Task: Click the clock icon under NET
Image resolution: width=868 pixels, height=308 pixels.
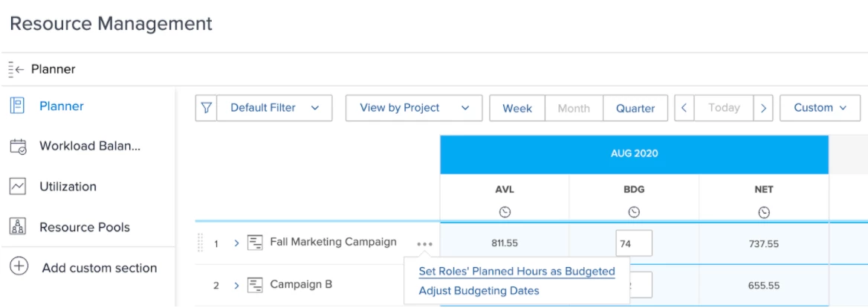Action: [763, 211]
